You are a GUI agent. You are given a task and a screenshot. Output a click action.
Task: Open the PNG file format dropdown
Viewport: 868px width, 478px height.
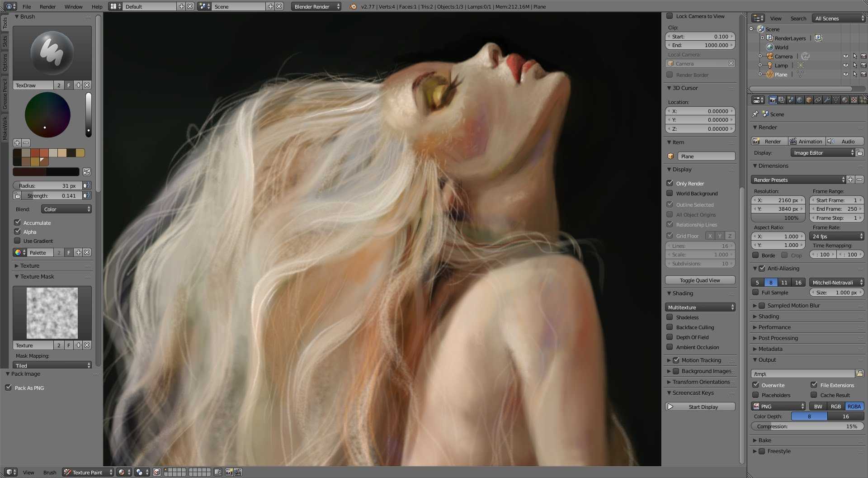(x=778, y=406)
